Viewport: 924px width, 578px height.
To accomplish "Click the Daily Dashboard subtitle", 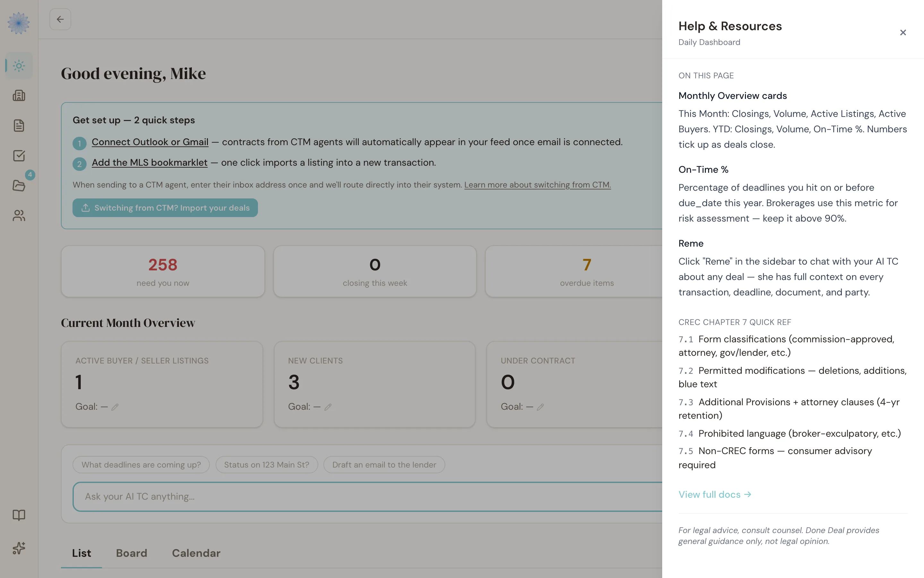I will [709, 42].
